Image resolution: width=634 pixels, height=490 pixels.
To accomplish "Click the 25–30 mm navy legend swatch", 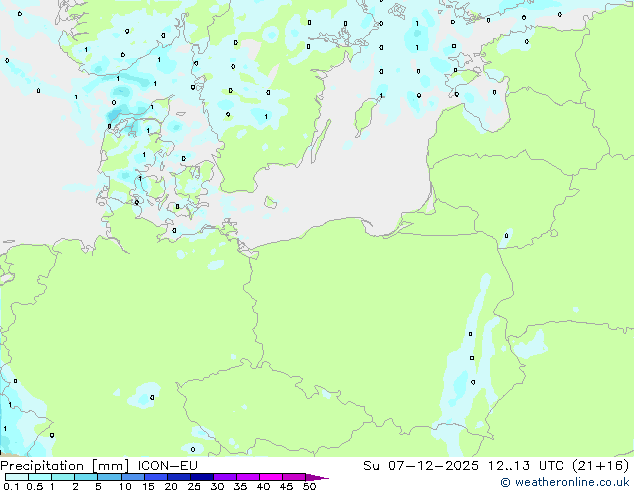I will coord(201,477).
